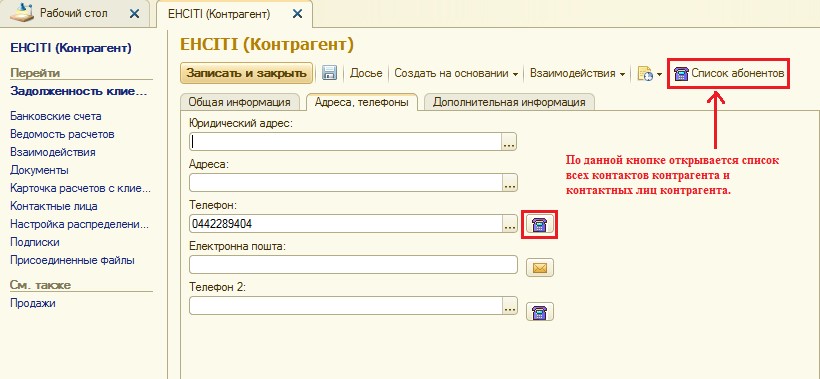The height and width of the screenshot is (379, 820).
Task: Open Карточка расчетов с клиентом link
Action: [x=81, y=188]
